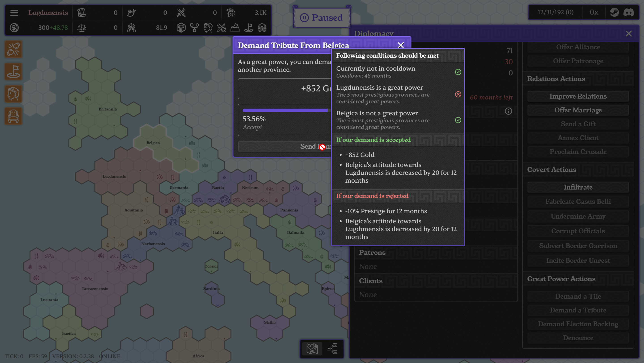The width and height of the screenshot is (644, 363).
Task: Click the acceptance chance progress bar
Action: click(x=285, y=110)
